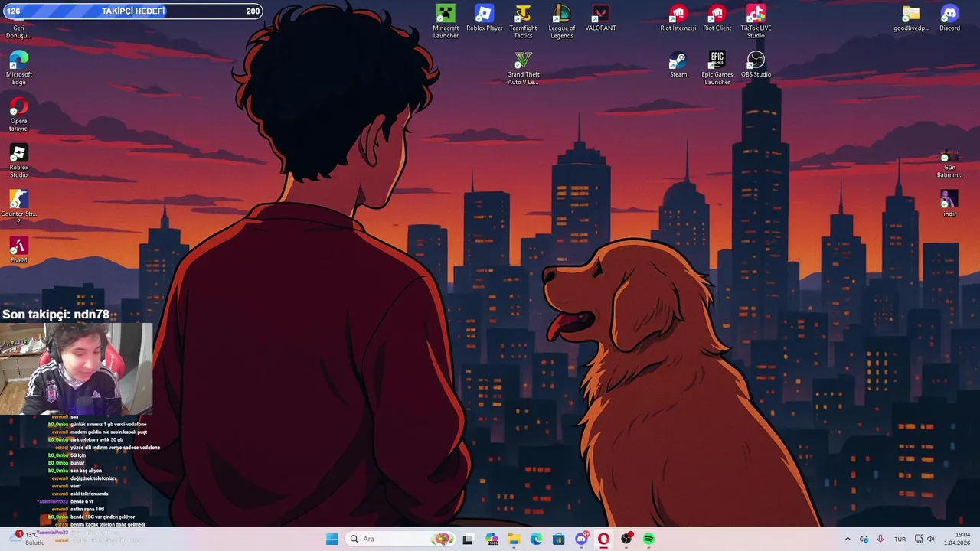Open Task View in taskbar
Screen dimensions: 980x551
(x=468, y=539)
